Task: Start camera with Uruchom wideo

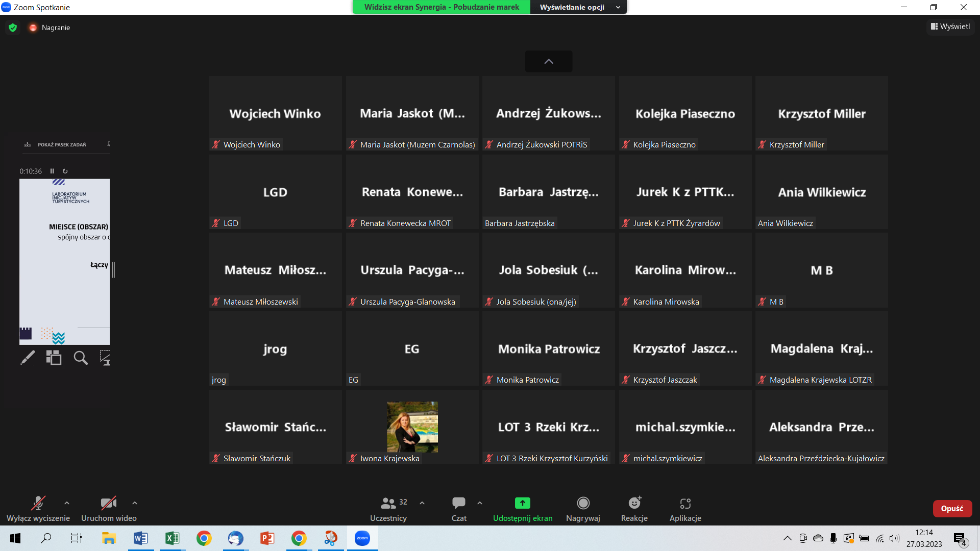Action: point(108,504)
